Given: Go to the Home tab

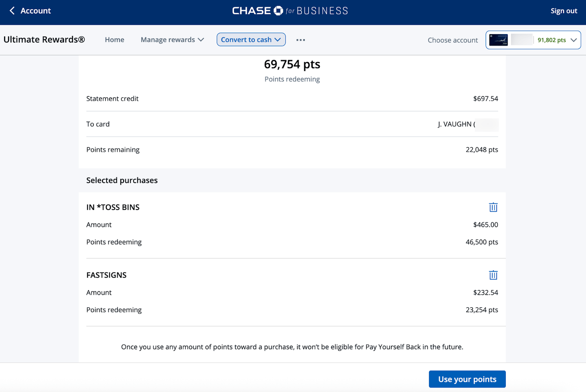Looking at the screenshot, I should [x=114, y=39].
